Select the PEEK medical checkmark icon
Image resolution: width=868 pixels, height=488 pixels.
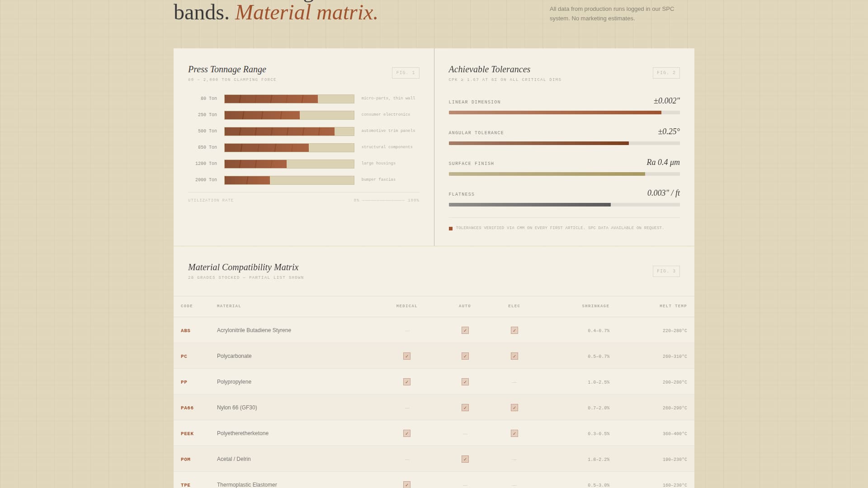407,433
